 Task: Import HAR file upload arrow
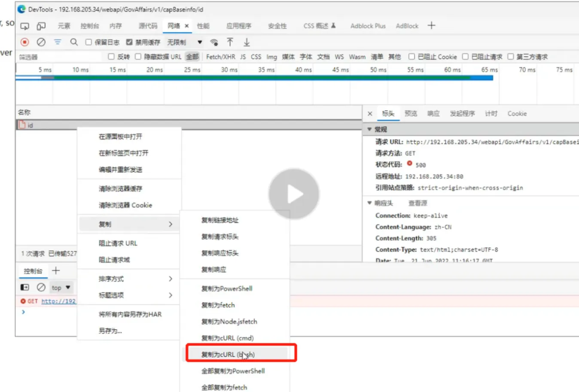[x=230, y=42]
